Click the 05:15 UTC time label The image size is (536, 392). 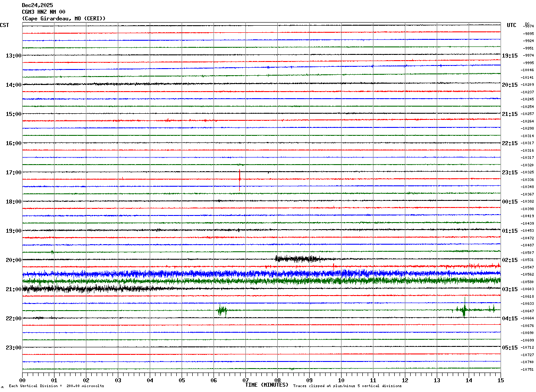(510, 348)
